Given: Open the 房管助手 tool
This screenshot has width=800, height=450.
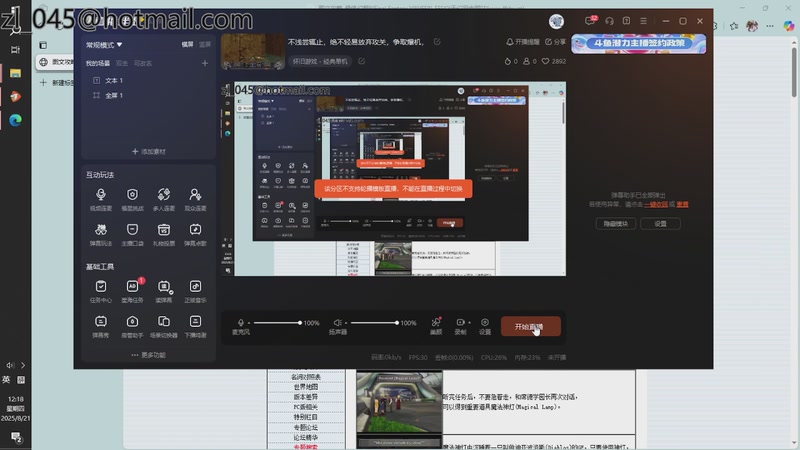Looking at the screenshot, I should (x=132, y=326).
